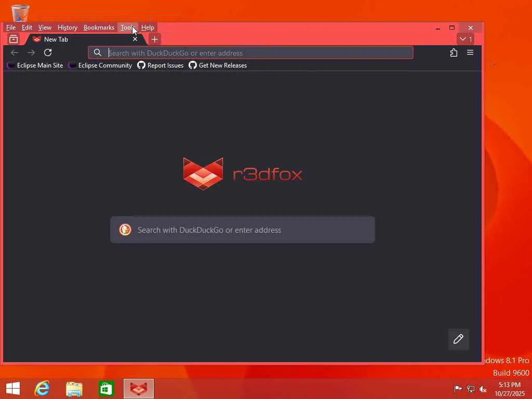Open Action Center flag tray icon
The width and height of the screenshot is (532, 399).
tap(458, 389)
